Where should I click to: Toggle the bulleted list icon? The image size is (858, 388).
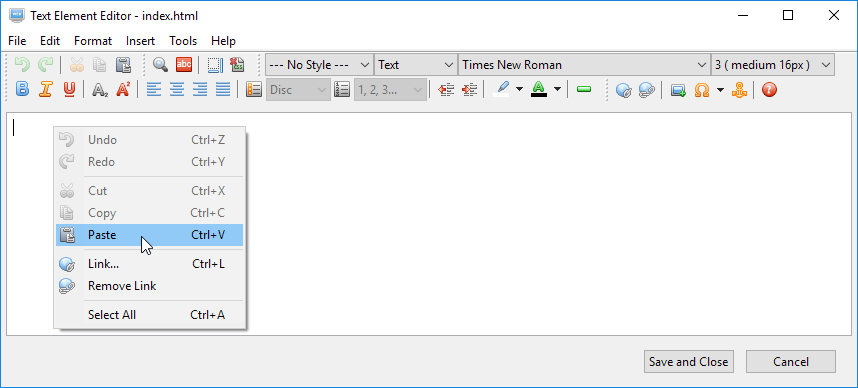pos(254,89)
